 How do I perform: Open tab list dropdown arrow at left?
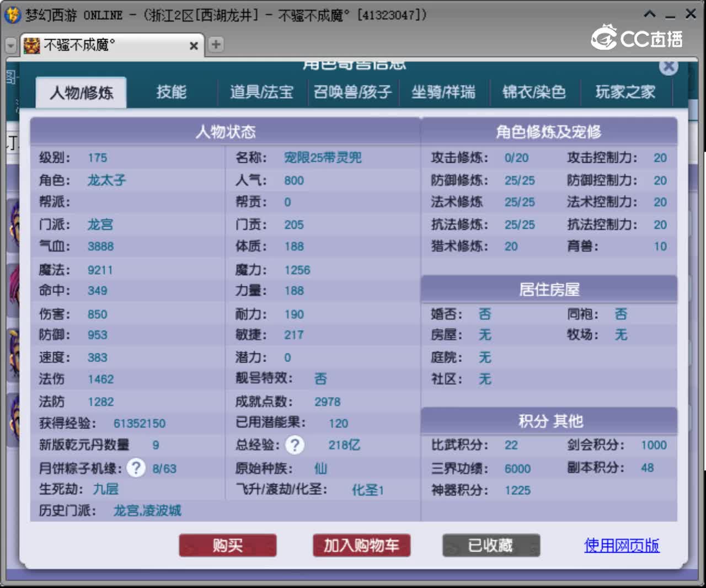click(x=10, y=45)
